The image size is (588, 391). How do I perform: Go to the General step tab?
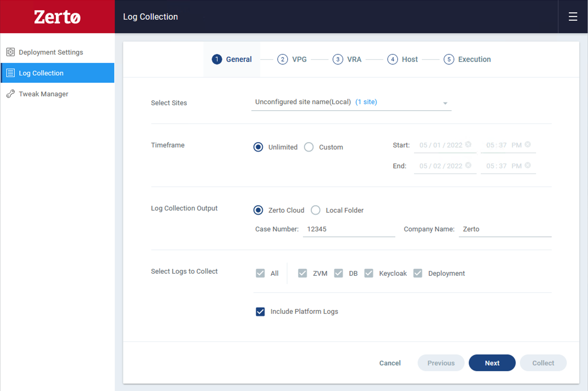pyautogui.click(x=232, y=59)
